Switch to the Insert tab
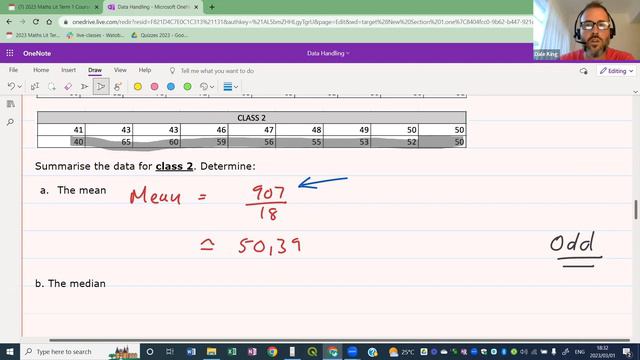 69,70
